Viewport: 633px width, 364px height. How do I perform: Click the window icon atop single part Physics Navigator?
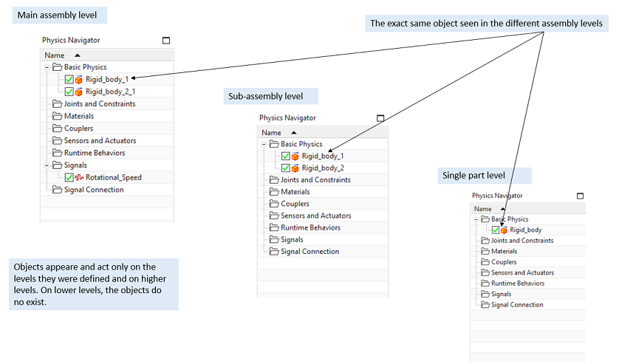pyautogui.click(x=580, y=196)
